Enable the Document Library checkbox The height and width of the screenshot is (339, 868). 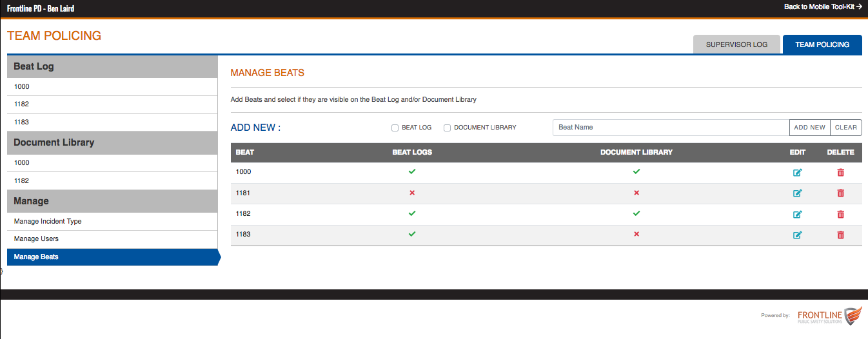click(x=448, y=128)
